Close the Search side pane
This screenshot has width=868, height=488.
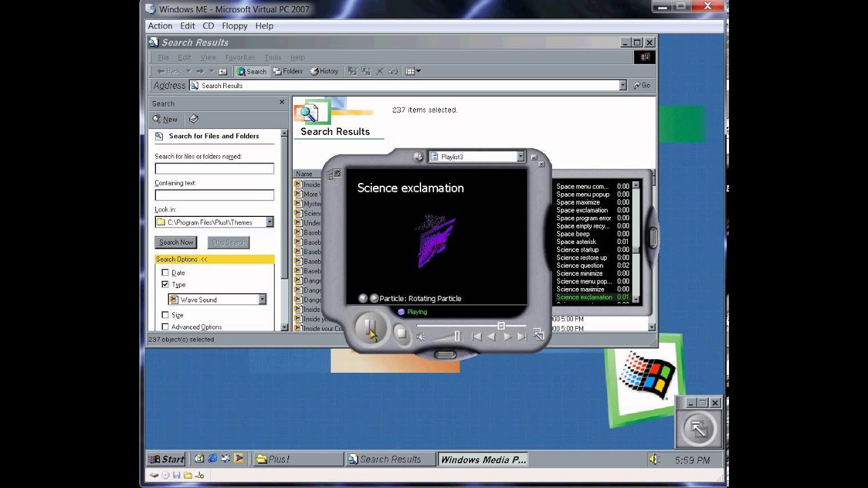(x=282, y=102)
